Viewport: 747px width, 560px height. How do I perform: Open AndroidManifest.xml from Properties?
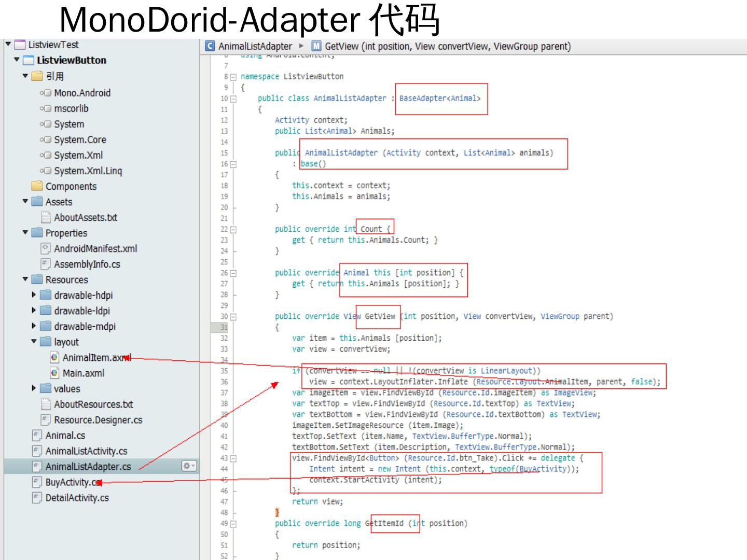point(95,248)
